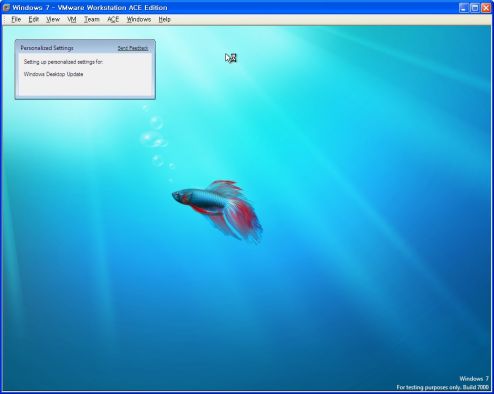This screenshot has height=394, width=494.
Task: Maximize the VMware Workstation window
Action: [475, 7]
